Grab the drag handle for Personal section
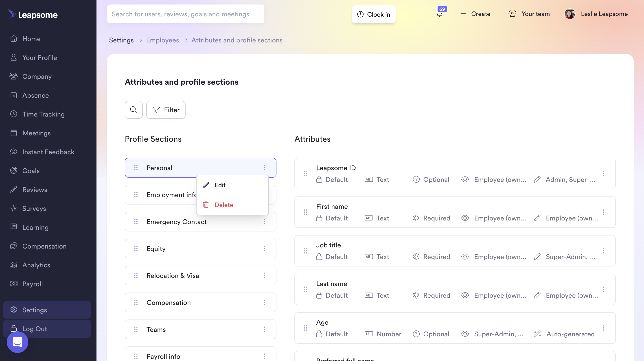This screenshot has width=644, height=361. click(136, 168)
